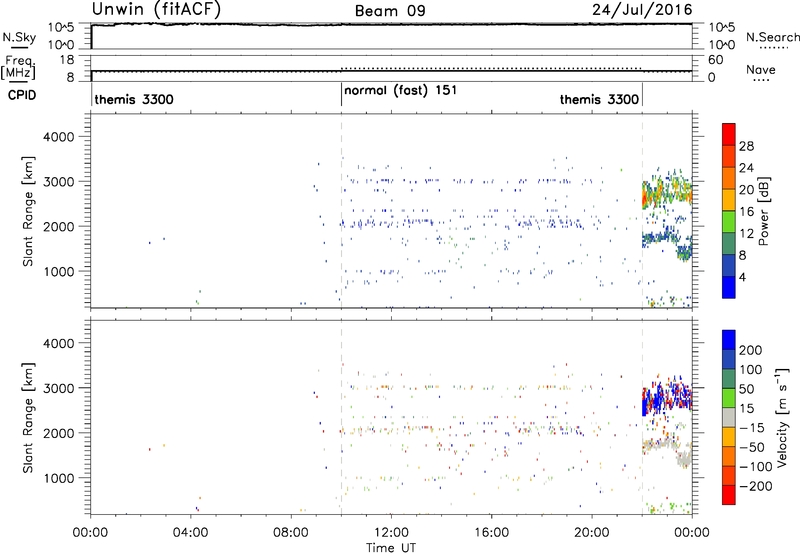Click the velocity panel 'Slant Range [km]' label
Viewport: 800px width, 554px height.
(x=28, y=418)
